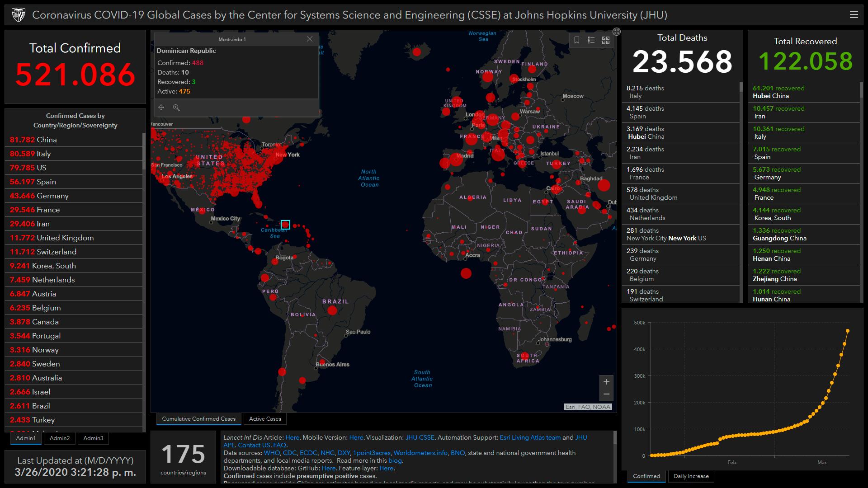Switch to Active Cases tab

tap(265, 419)
